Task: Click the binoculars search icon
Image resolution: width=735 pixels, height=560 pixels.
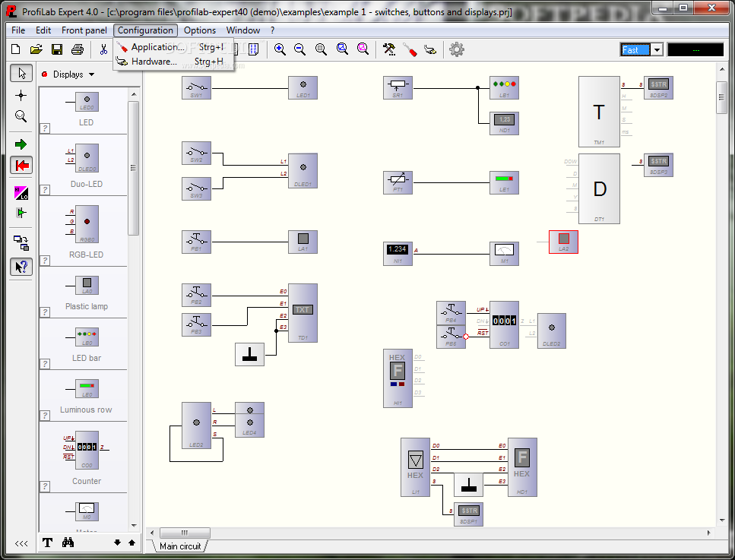Action: [x=68, y=543]
